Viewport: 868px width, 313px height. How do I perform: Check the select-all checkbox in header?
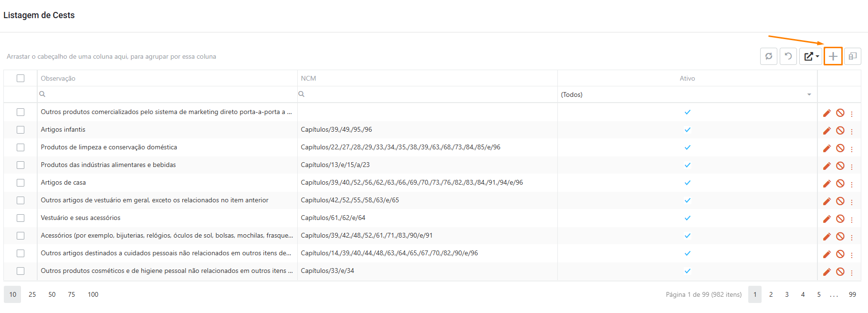point(21,78)
